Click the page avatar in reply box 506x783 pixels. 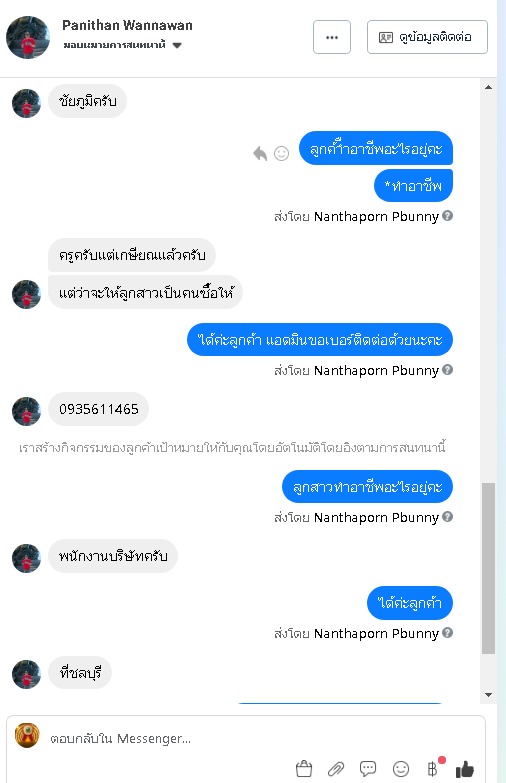point(27,736)
